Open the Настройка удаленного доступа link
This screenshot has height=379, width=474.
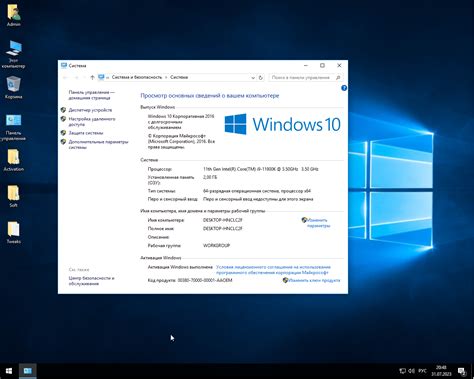[92, 121]
